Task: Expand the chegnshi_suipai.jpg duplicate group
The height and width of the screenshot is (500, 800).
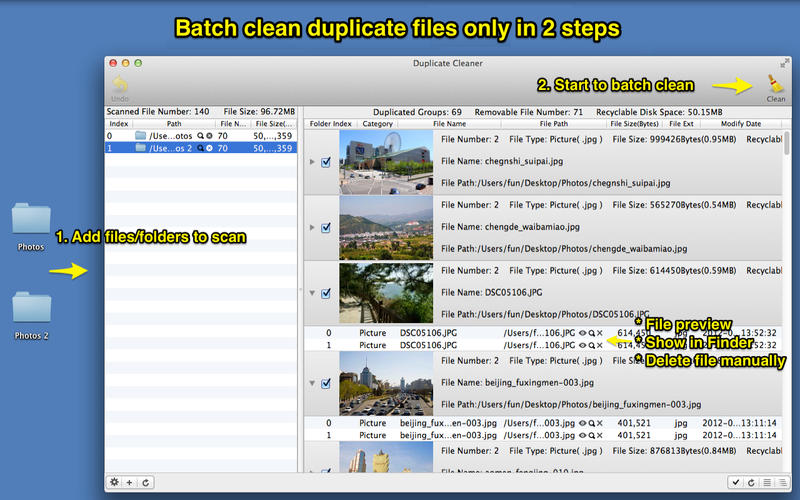Action: pyautogui.click(x=313, y=162)
